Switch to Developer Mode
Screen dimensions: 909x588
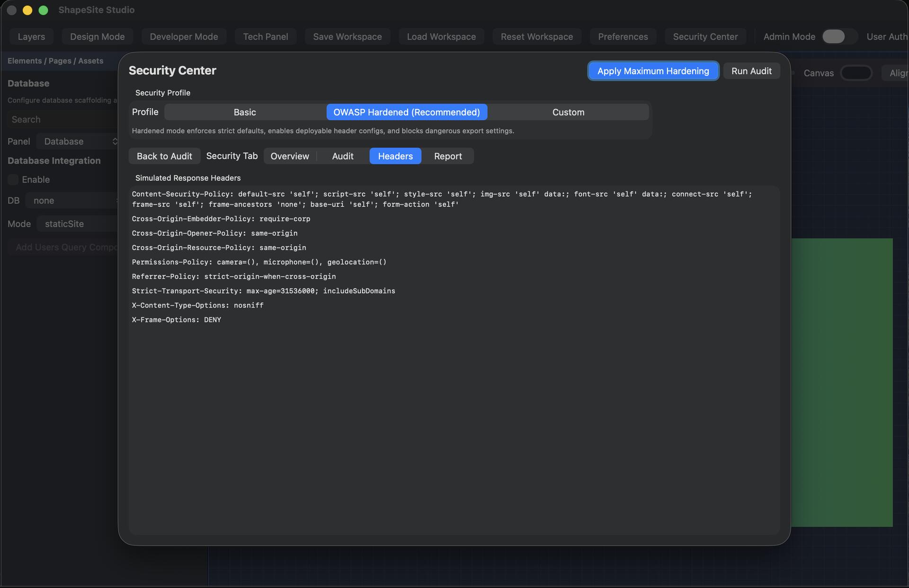184,36
